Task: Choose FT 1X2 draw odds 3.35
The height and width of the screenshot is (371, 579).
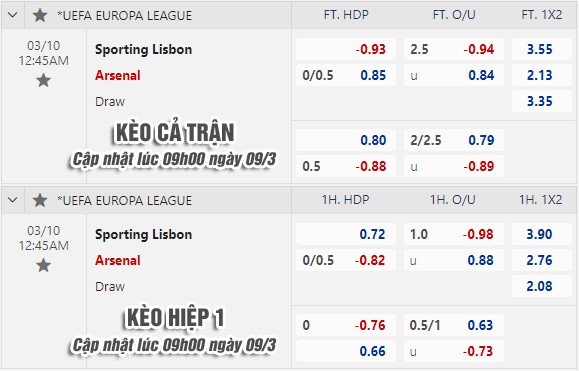Action: click(542, 101)
